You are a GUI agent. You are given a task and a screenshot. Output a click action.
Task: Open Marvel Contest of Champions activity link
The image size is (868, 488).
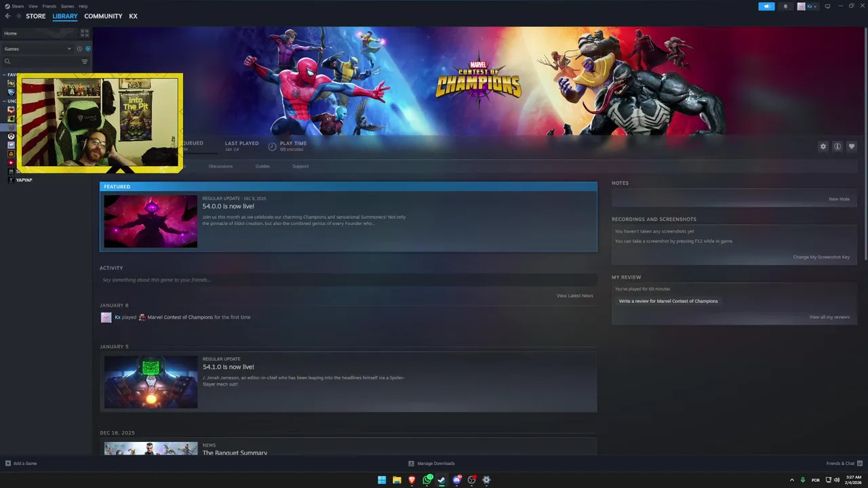(x=180, y=317)
